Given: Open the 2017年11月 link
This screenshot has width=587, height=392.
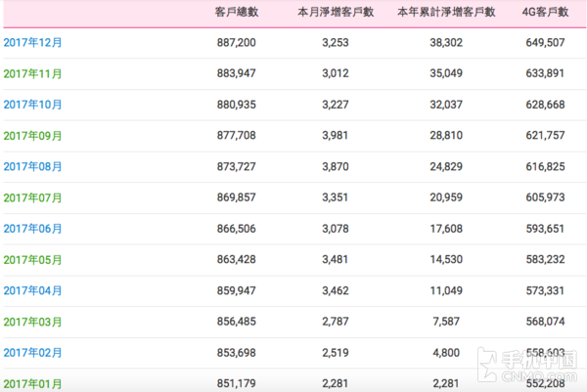Looking at the screenshot, I should tap(33, 74).
